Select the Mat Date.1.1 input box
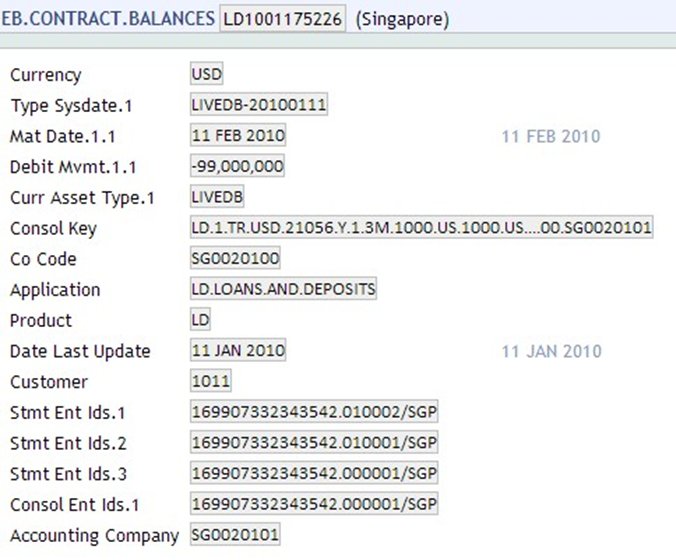The height and width of the screenshot is (560, 676). click(238, 136)
